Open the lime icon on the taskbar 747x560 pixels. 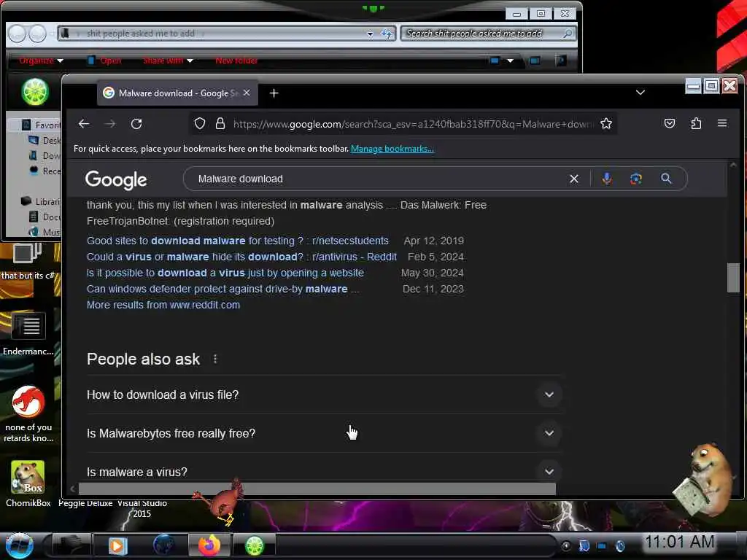255,545
